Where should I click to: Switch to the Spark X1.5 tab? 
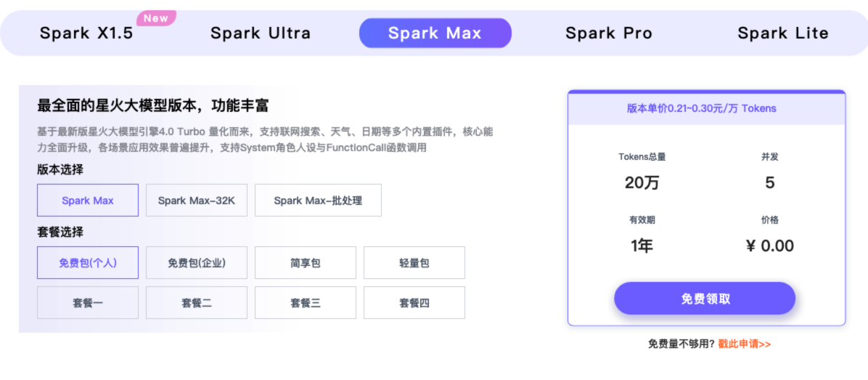click(86, 33)
